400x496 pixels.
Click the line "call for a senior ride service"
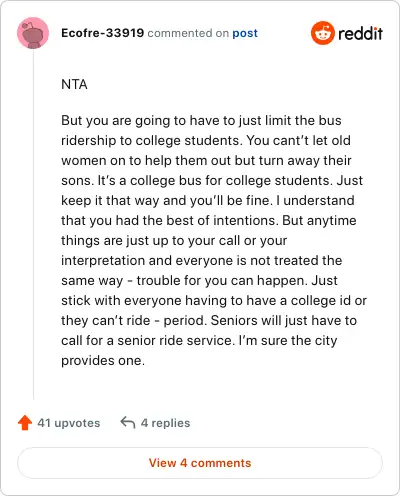[x=199, y=341]
